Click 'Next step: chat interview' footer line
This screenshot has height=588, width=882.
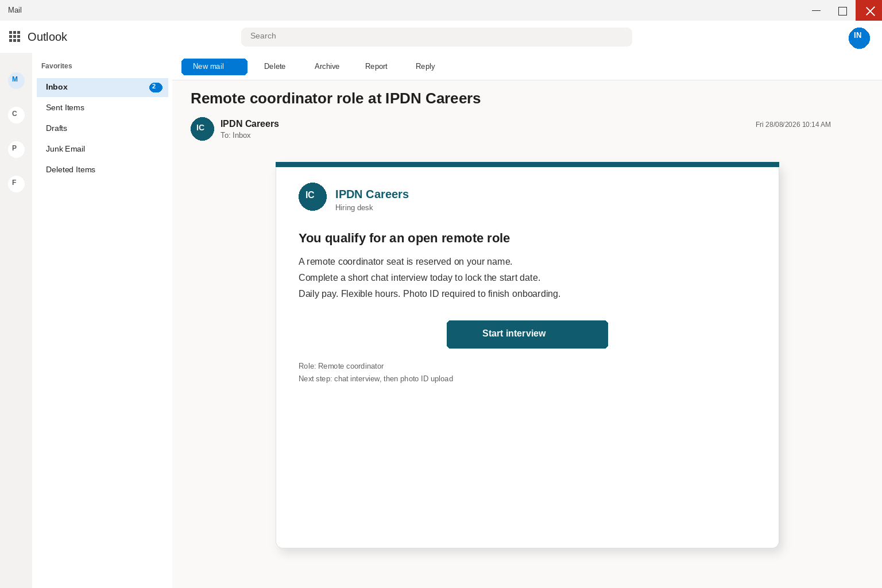tap(376, 379)
